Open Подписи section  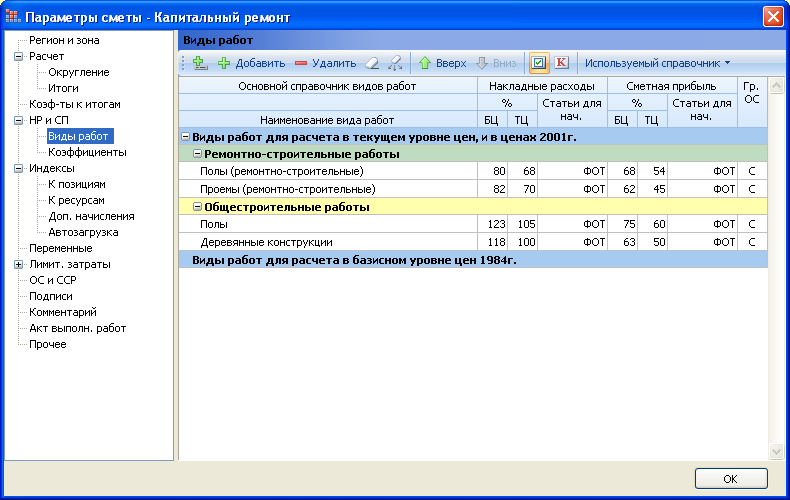[50, 296]
